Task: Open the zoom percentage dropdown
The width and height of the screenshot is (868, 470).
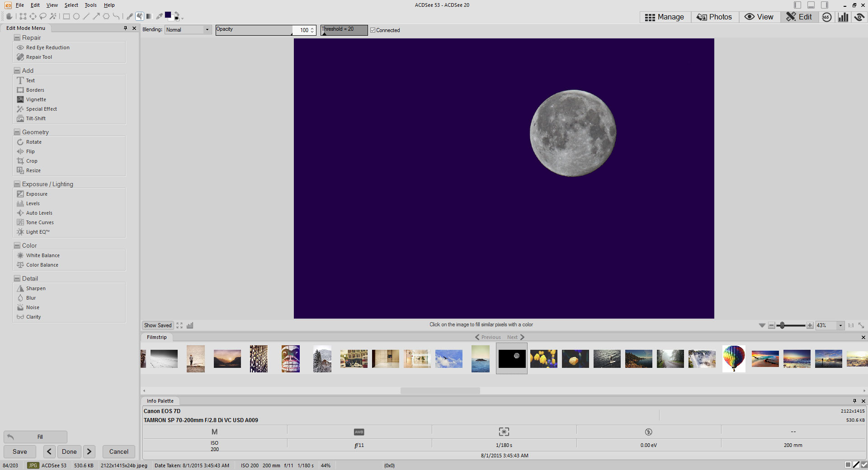Action: 840,325
